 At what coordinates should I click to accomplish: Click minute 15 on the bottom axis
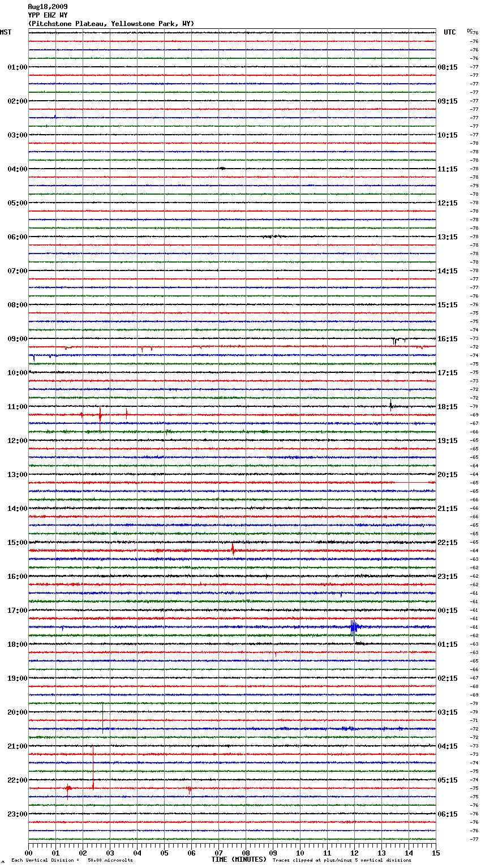[x=436, y=852]
